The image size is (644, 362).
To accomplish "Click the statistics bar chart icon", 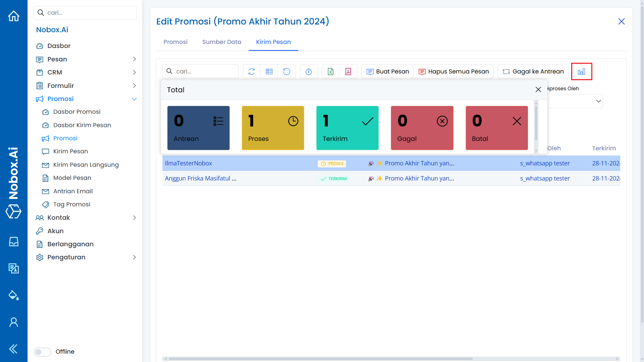I will pos(581,71).
